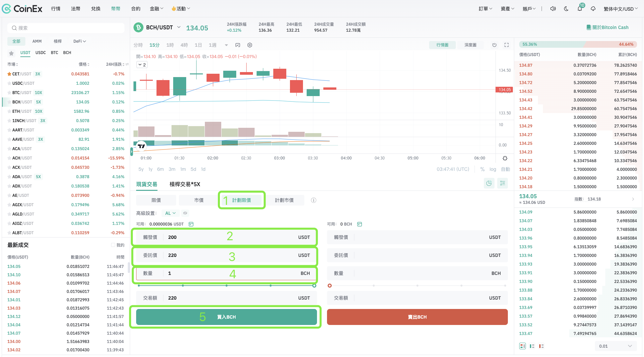Click the 賣出BCH sell button
This screenshot has height=357, width=644.
tap(417, 317)
